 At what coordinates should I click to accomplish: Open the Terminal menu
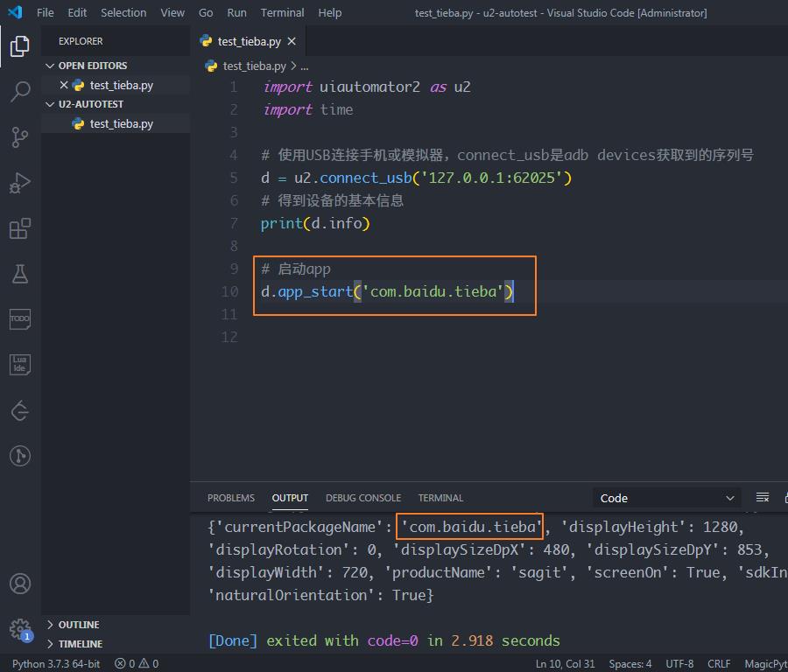[x=282, y=12]
